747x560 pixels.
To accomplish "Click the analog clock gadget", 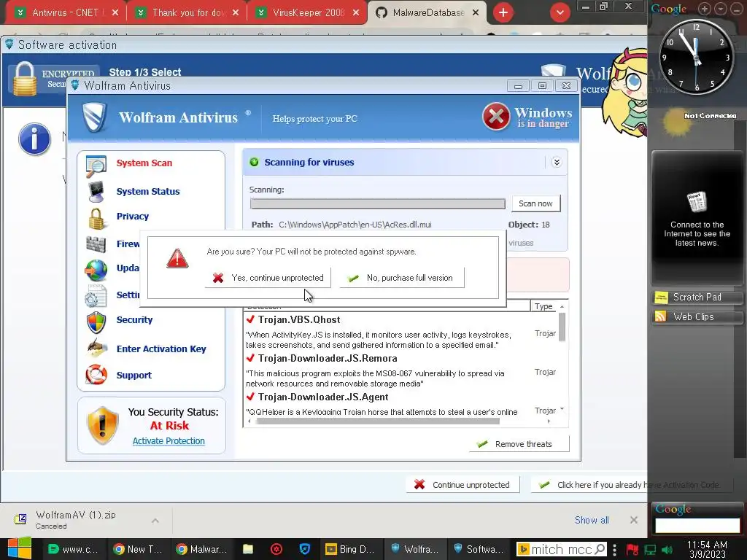I will [x=696, y=57].
